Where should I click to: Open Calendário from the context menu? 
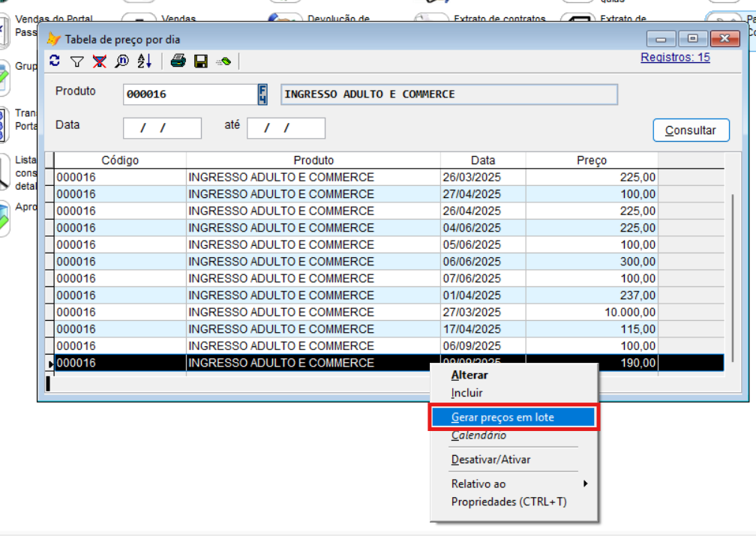(x=478, y=436)
